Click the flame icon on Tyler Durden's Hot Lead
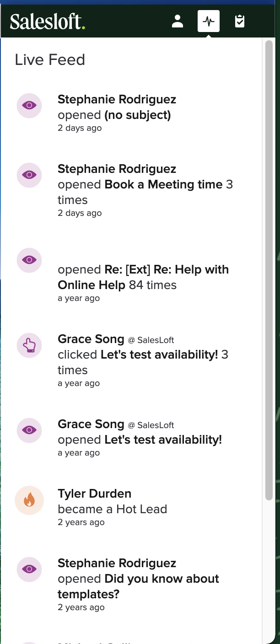Screen dimensions: 280x644 point(29,500)
